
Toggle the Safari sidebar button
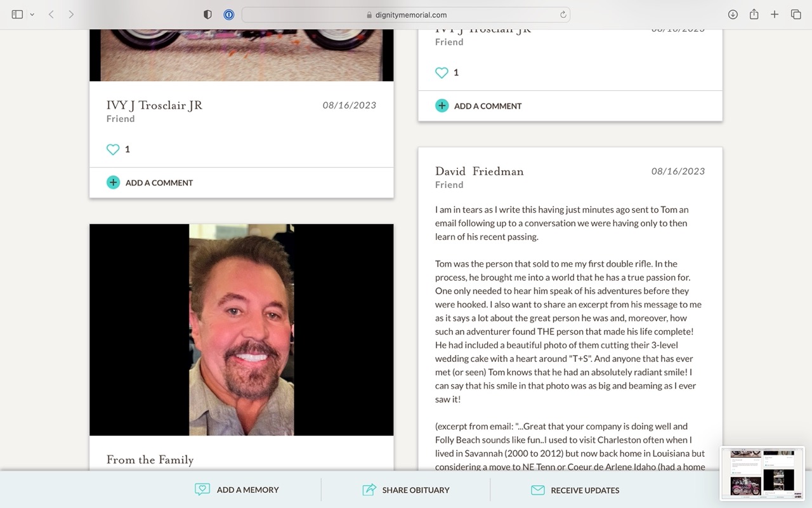point(17,15)
